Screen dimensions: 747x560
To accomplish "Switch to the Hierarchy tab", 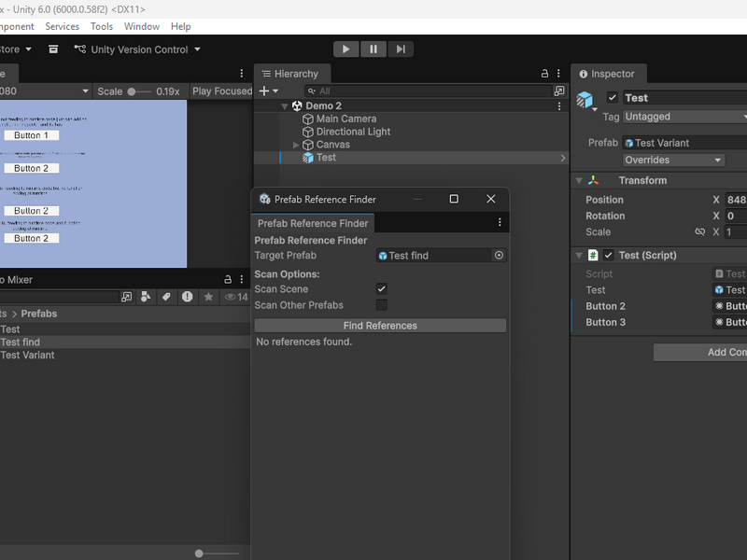I will [291, 74].
